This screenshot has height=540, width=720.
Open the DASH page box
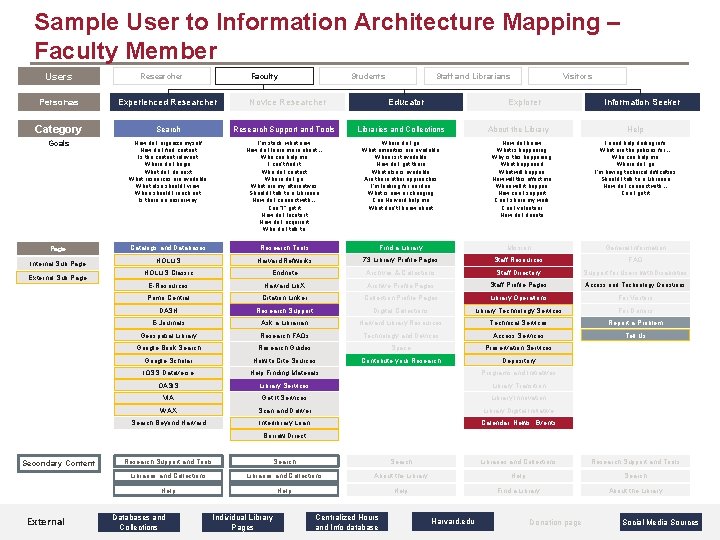click(168, 310)
